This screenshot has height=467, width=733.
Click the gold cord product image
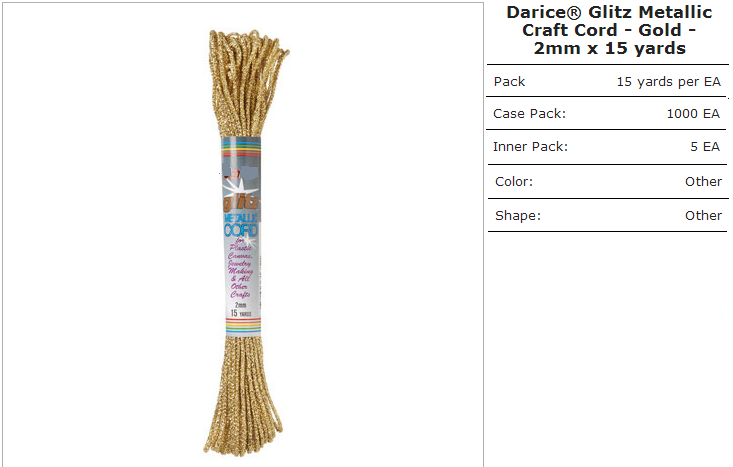(x=243, y=242)
